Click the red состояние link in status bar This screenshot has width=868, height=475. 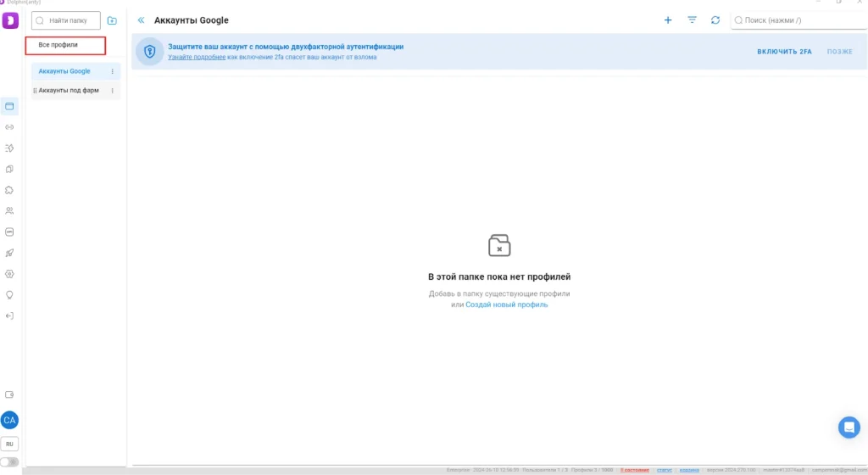[634, 470]
